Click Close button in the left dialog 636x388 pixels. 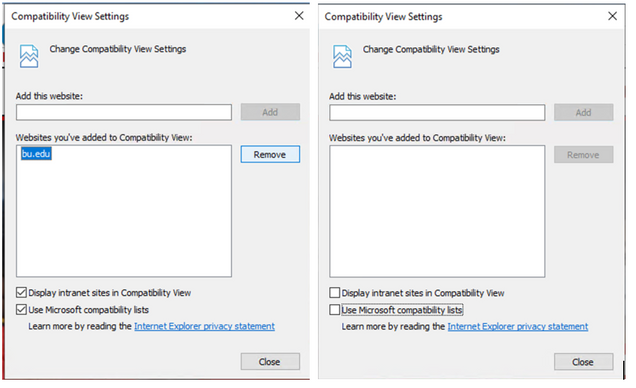(x=270, y=361)
